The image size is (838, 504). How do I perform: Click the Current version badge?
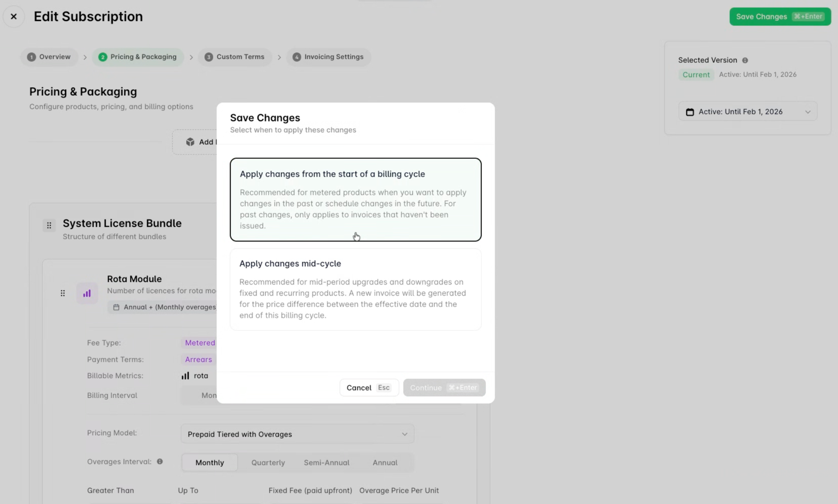(696, 74)
